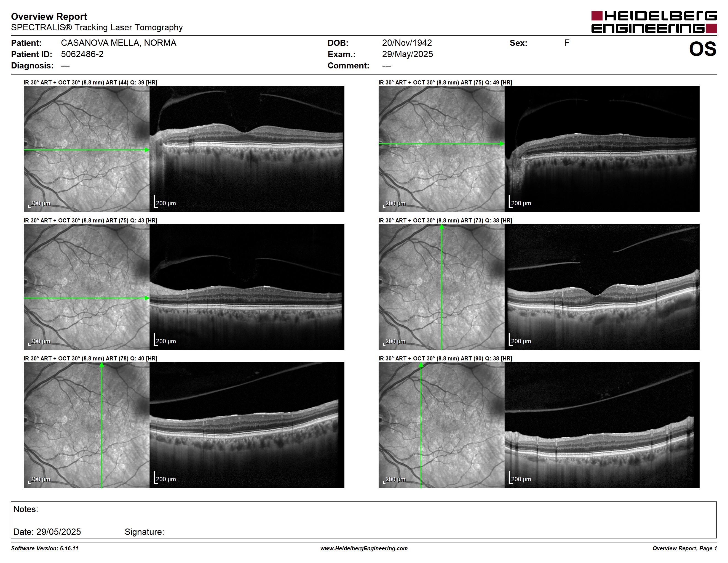The image size is (728, 563).
Task: Click the scan caption with ART (44) Q: 39
Action: (x=90, y=83)
